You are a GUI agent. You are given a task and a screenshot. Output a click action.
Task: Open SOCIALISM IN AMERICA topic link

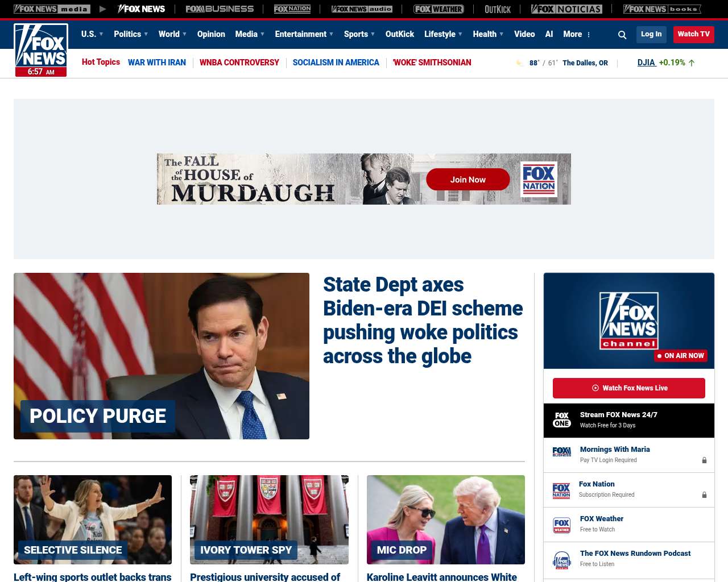point(336,63)
